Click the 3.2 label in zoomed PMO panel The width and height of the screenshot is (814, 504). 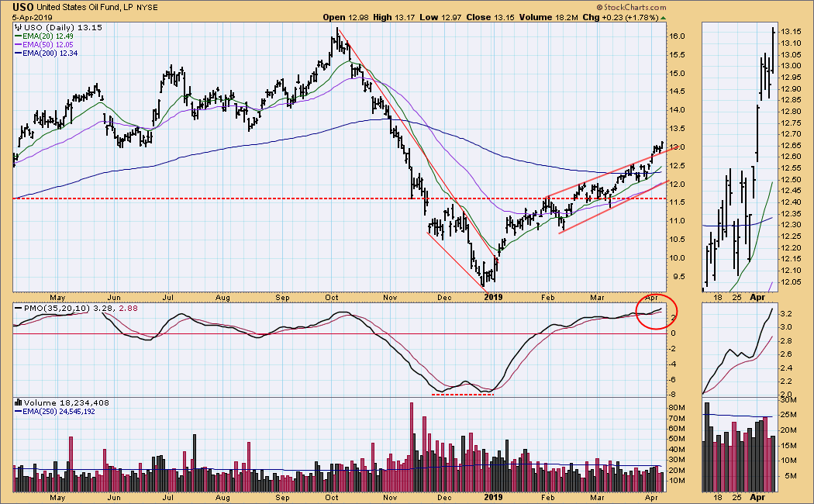click(786, 314)
